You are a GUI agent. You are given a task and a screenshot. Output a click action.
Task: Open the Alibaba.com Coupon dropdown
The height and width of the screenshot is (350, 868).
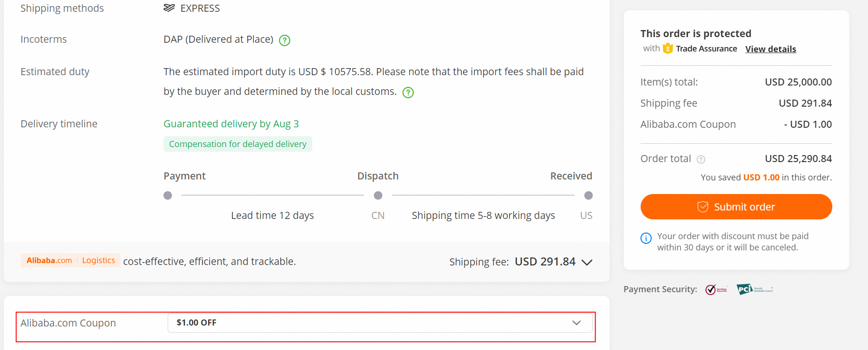pyautogui.click(x=380, y=323)
